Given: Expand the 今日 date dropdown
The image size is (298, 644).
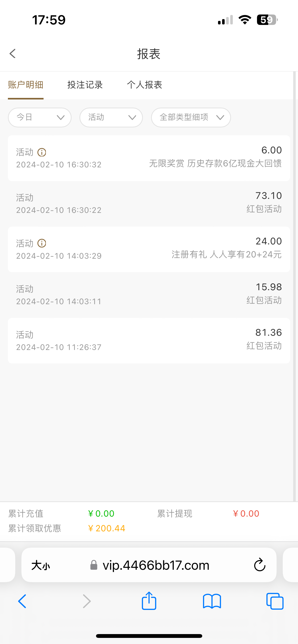Looking at the screenshot, I should pos(40,118).
